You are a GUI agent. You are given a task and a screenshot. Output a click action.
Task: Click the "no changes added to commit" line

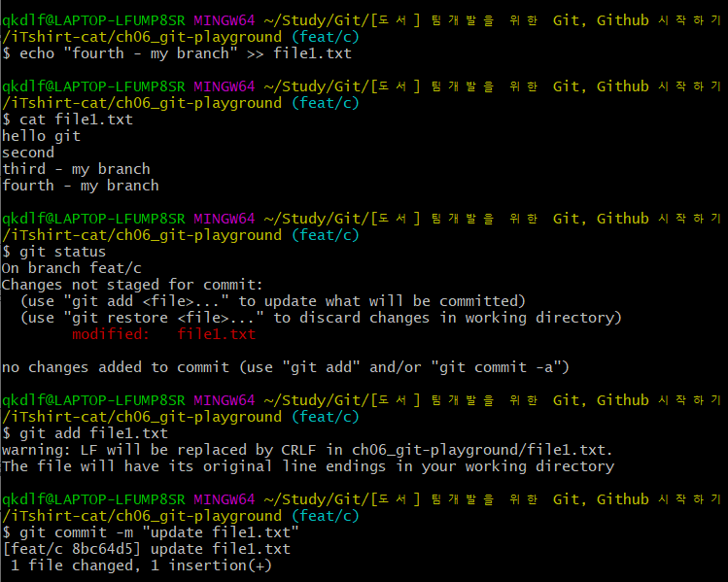(286, 367)
